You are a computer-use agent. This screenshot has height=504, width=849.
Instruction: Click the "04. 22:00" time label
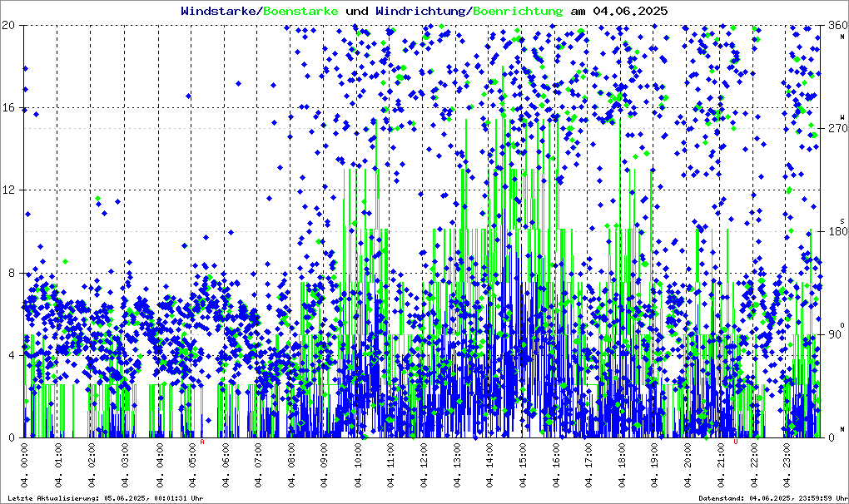point(754,466)
